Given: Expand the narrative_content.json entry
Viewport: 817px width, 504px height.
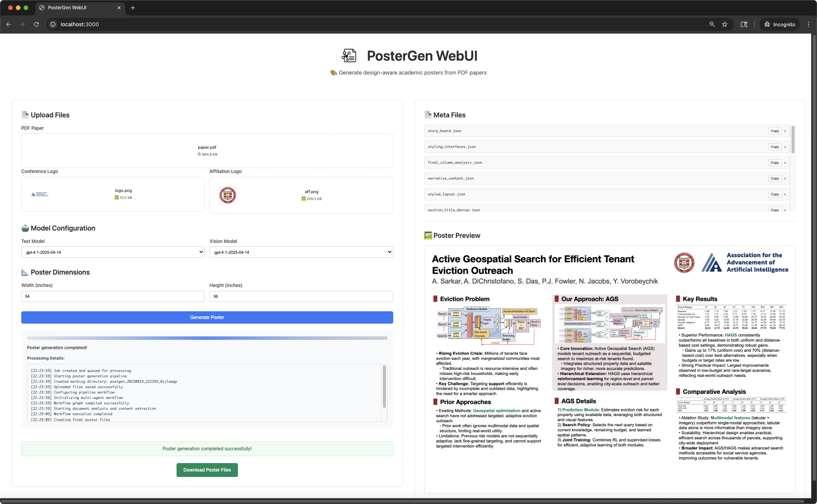Looking at the screenshot, I should [785, 178].
